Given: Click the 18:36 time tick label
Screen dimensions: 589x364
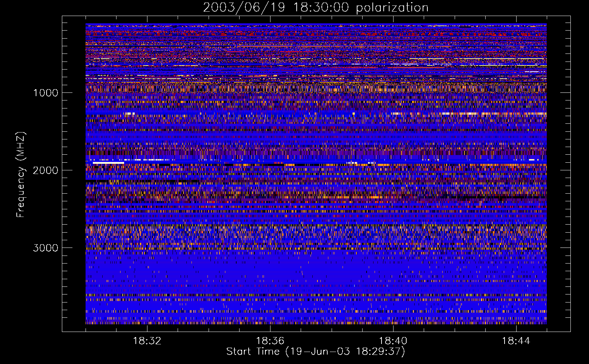Looking at the screenshot, I should coord(270,341).
